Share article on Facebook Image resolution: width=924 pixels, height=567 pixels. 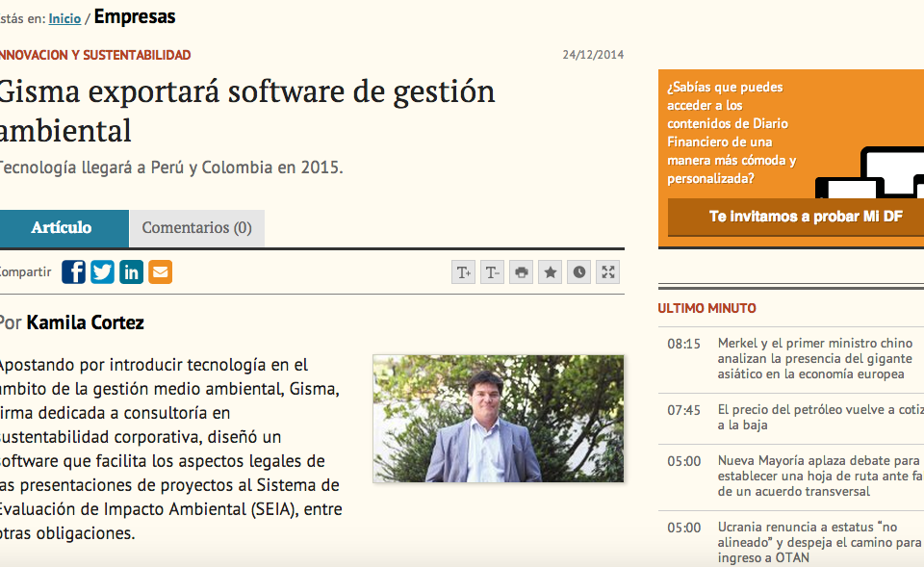tap(74, 272)
